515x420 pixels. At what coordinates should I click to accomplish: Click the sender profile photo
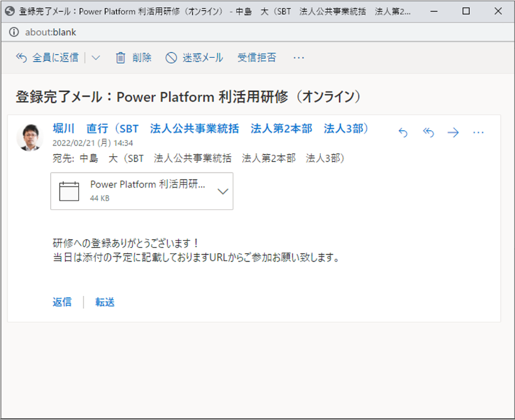click(x=29, y=137)
